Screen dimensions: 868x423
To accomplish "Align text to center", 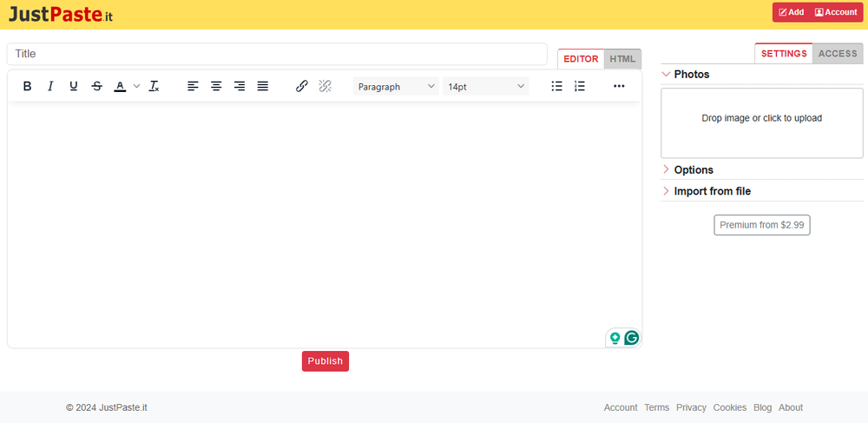I will pos(216,86).
